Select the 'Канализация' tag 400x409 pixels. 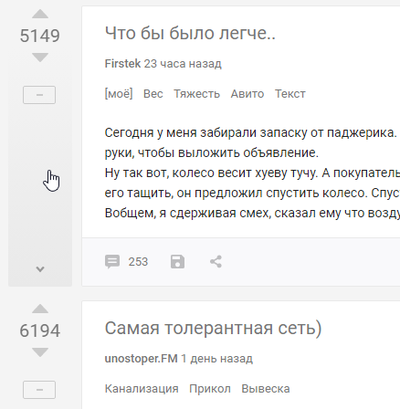coord(141,389)
